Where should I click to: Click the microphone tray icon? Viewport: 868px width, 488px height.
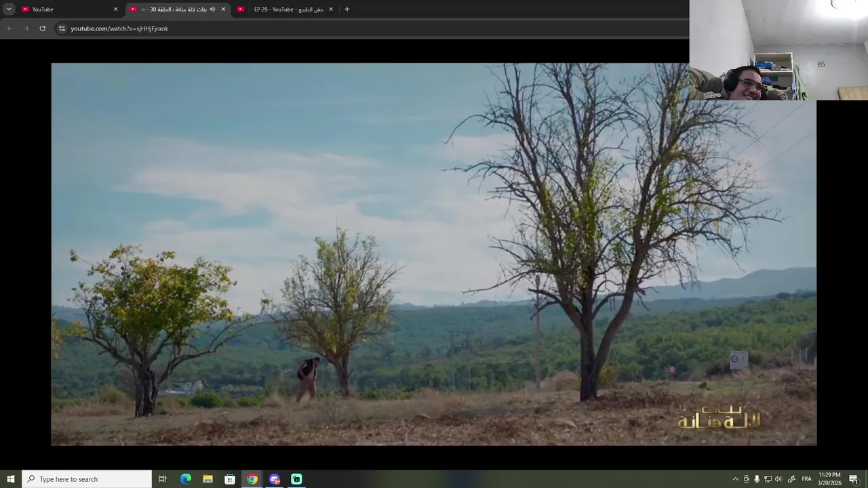(757, 479)
